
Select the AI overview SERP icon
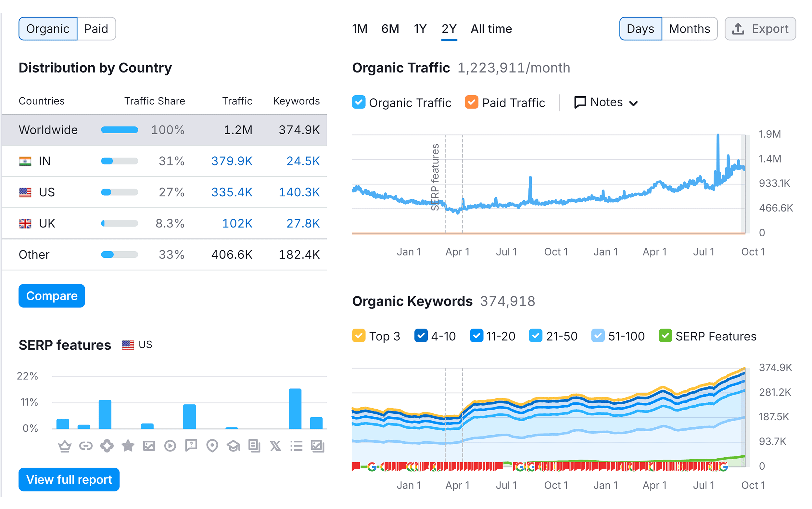click(x=107, y=446)
